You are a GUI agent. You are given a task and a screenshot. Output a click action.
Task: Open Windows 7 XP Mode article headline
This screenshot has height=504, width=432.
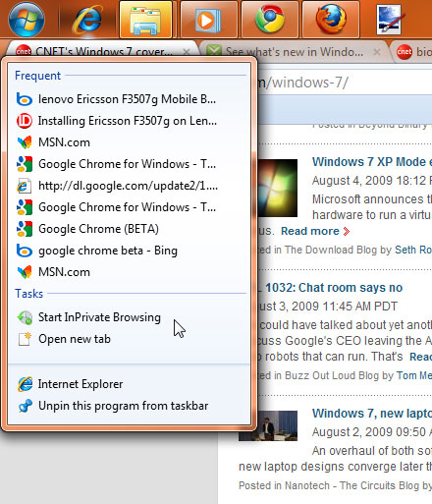(372, 162)
